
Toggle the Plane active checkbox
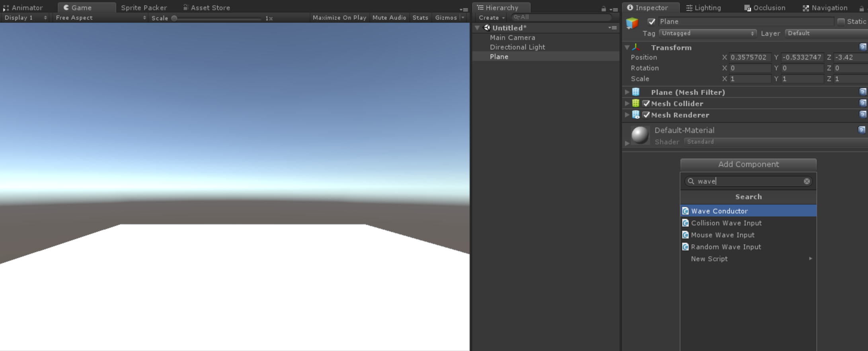[651, 22]
